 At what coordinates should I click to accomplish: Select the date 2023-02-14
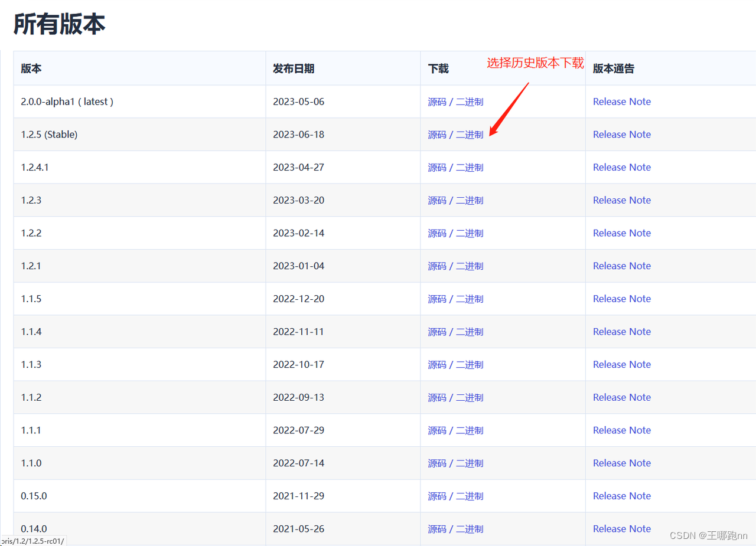(x=299, y=233)
